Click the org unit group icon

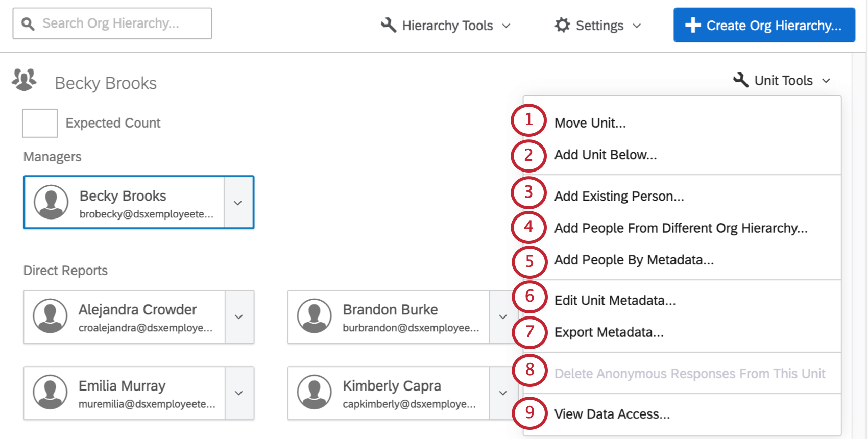(24, 80)
